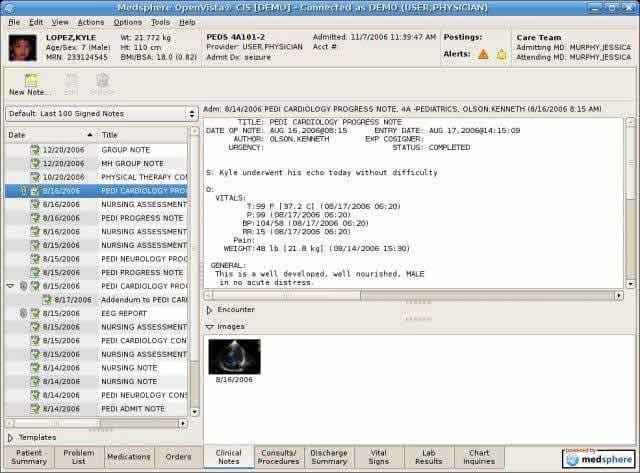640x473 pixels.
Task: Switch to Patient Summary tab
Action: (x=29, y=457)
